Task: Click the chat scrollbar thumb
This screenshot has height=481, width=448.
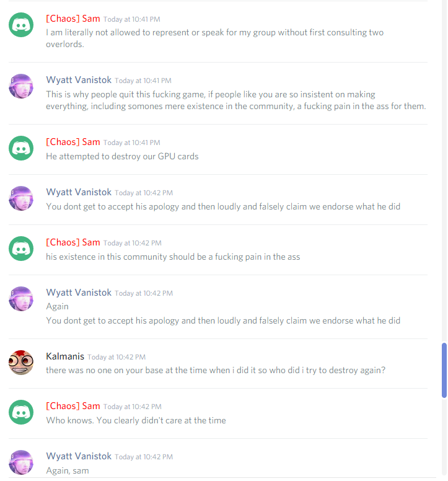Action: (444, 370)
